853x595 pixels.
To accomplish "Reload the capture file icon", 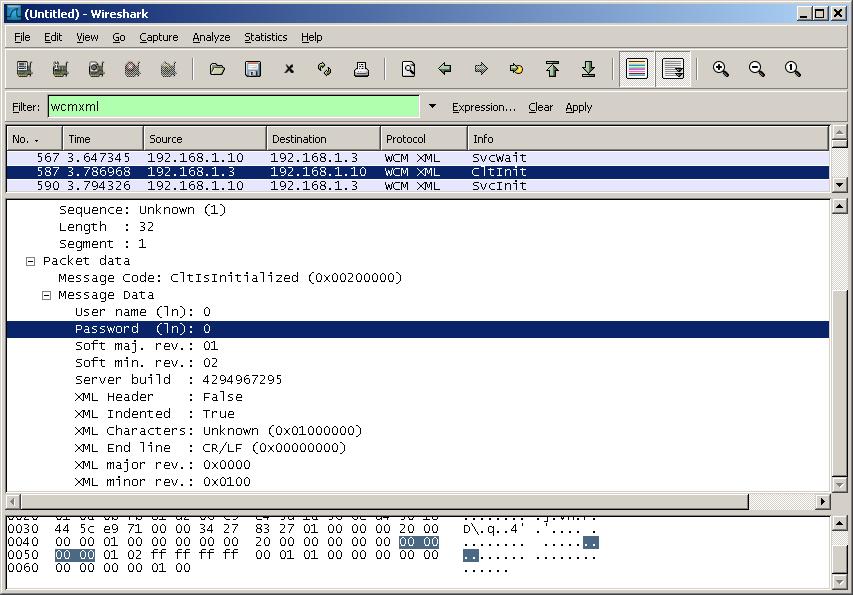I will [x=325, y=69].
